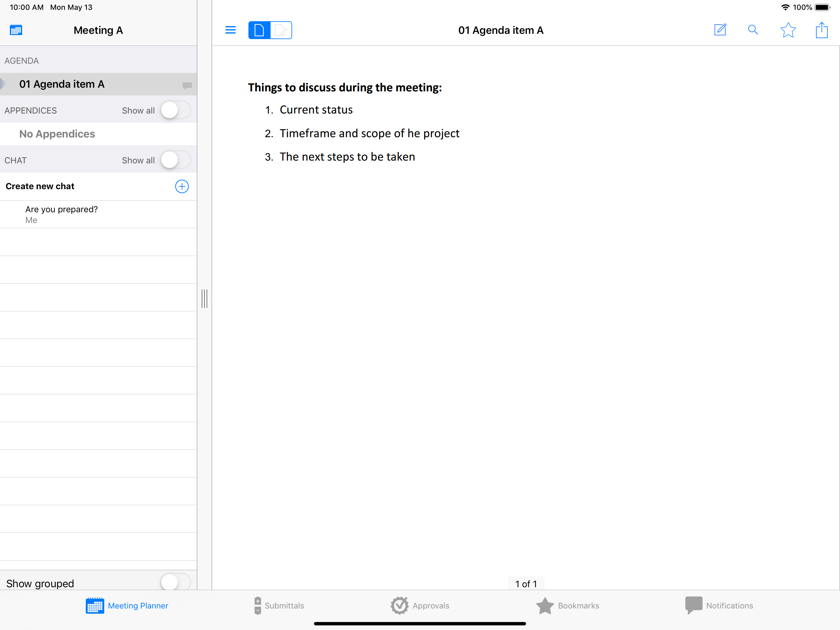Viewport: 840px width, 630px height.
Task: Bookmark the document with the star icon
Action: click(x=788, y=30)
